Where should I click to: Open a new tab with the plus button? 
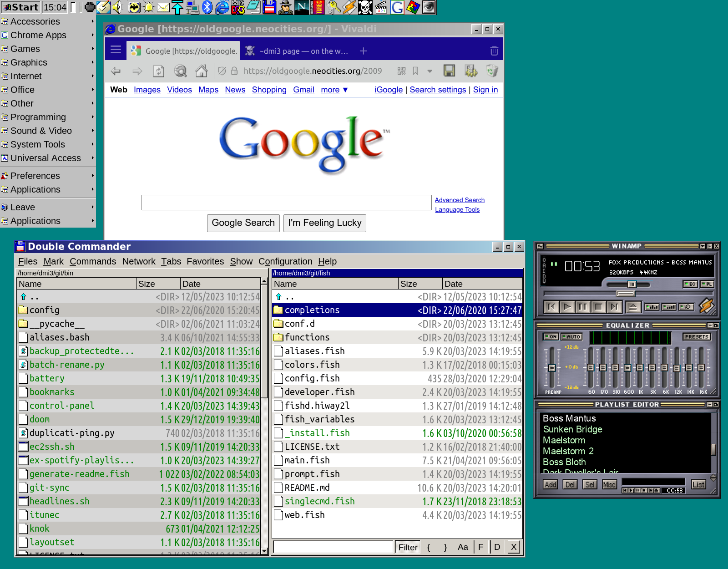pyautogui.click(x=363, y=51)
